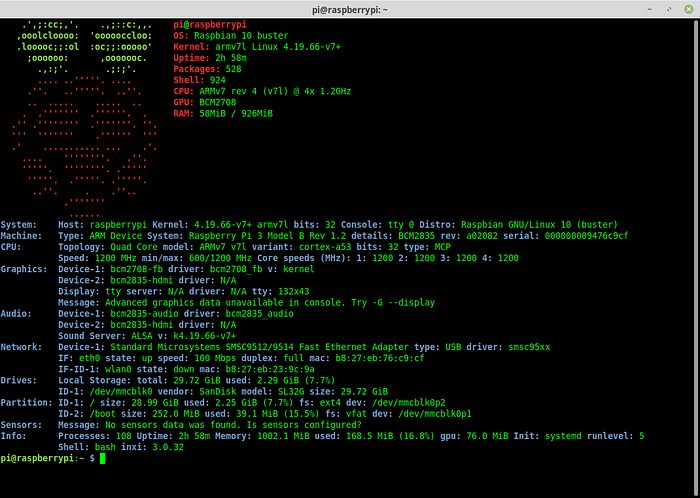Click the 'Audio:' section label

coord(16,314)
